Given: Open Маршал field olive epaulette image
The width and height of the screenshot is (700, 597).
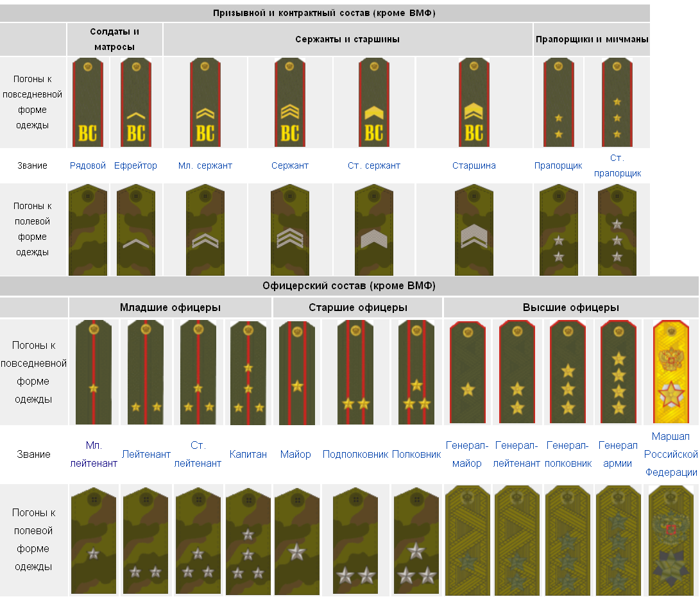Looking at the screenshot, I should tap(671, 541).
